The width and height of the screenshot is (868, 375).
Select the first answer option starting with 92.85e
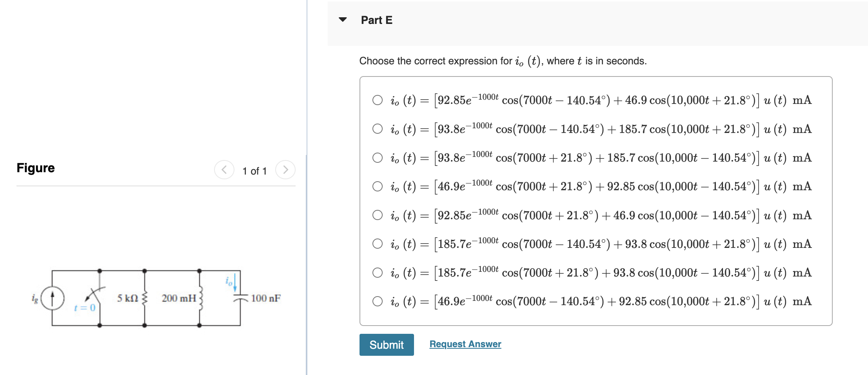[x=377, y=100]
